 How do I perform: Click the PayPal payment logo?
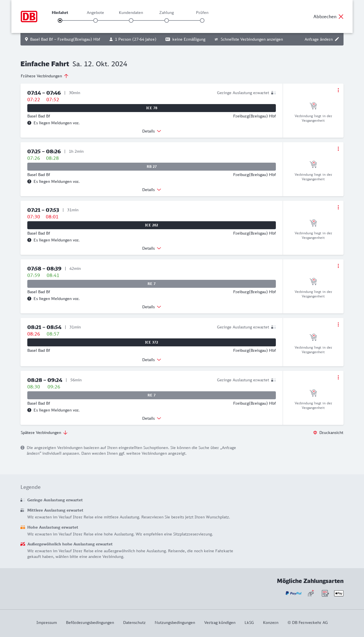click(x=293, y=593)
